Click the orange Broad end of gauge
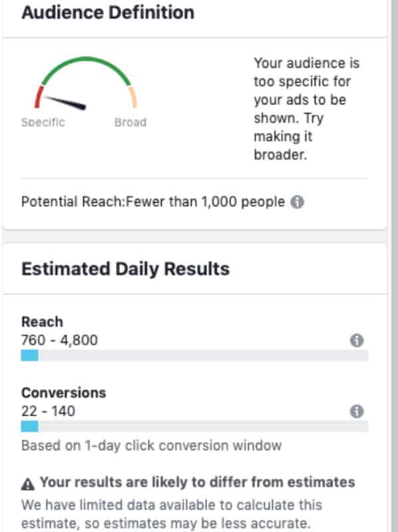Viewport: 398px width, 532px height. tap(133, 97)
